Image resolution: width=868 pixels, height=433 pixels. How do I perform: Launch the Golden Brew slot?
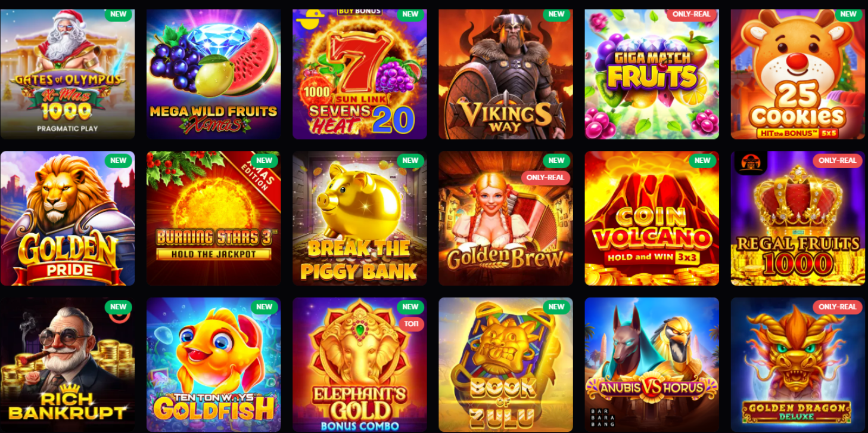pos(505,218)
